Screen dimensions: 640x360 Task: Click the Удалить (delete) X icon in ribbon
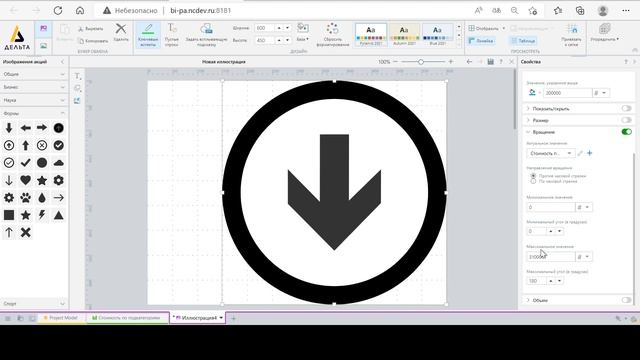tap(121, 29)
